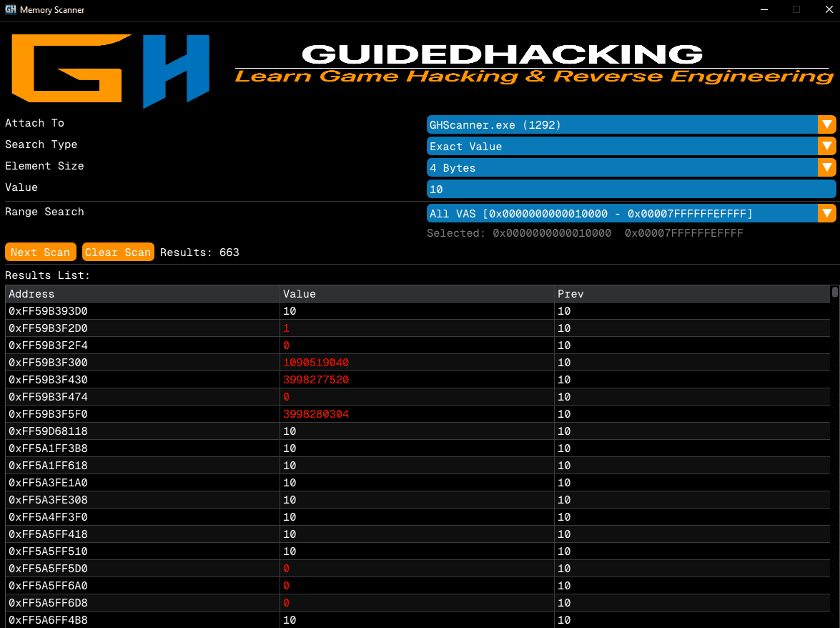Open the Element Size dropdown arrow

point(826,167)
